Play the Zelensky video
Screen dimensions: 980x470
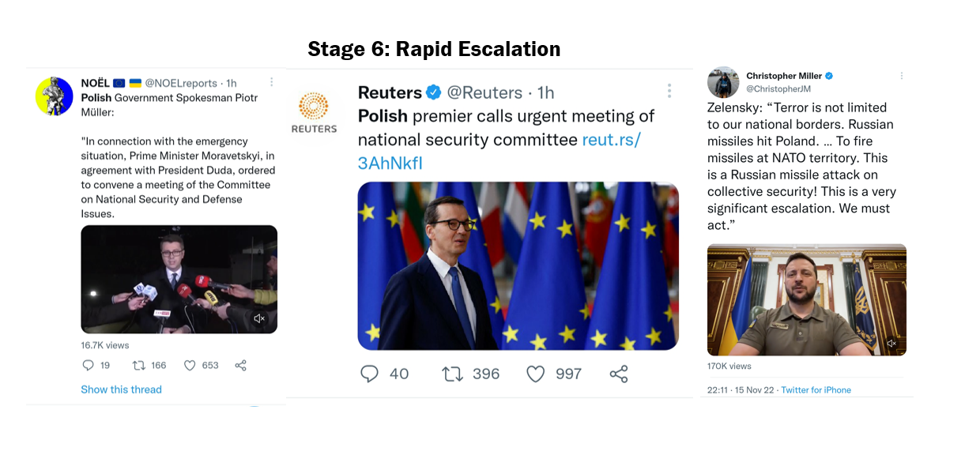[x=806, y=300]
